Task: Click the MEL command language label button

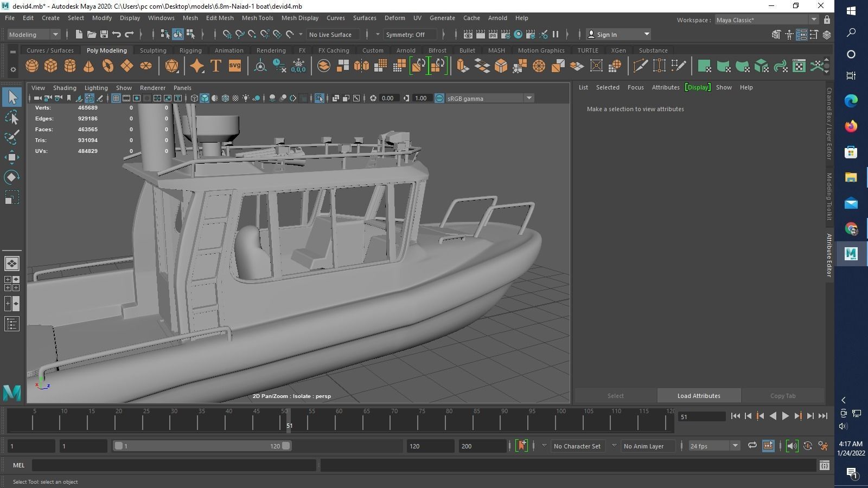Action: [x=18, y=465]
